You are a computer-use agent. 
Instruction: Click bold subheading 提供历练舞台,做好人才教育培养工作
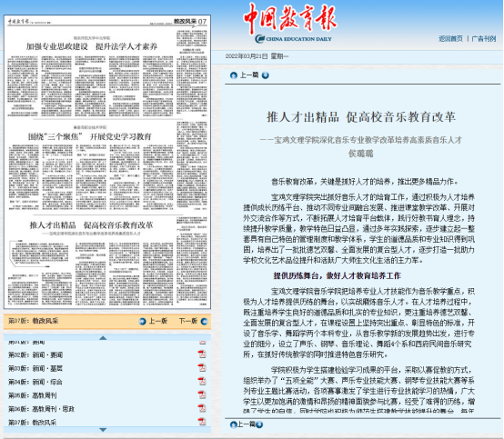click(338, 276)
